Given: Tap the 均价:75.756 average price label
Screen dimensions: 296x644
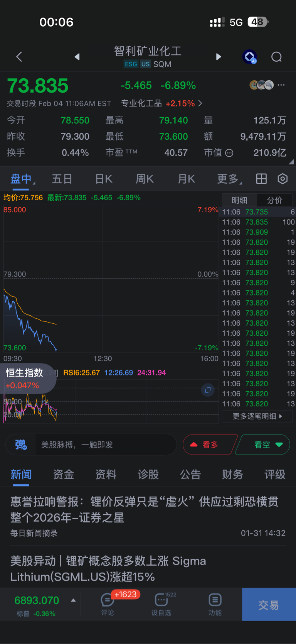Looking at the screenshot, I should pos(23,198).
